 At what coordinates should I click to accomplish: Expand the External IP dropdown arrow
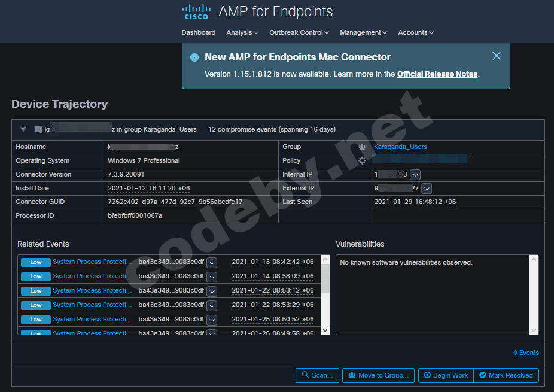coord(427,188)
